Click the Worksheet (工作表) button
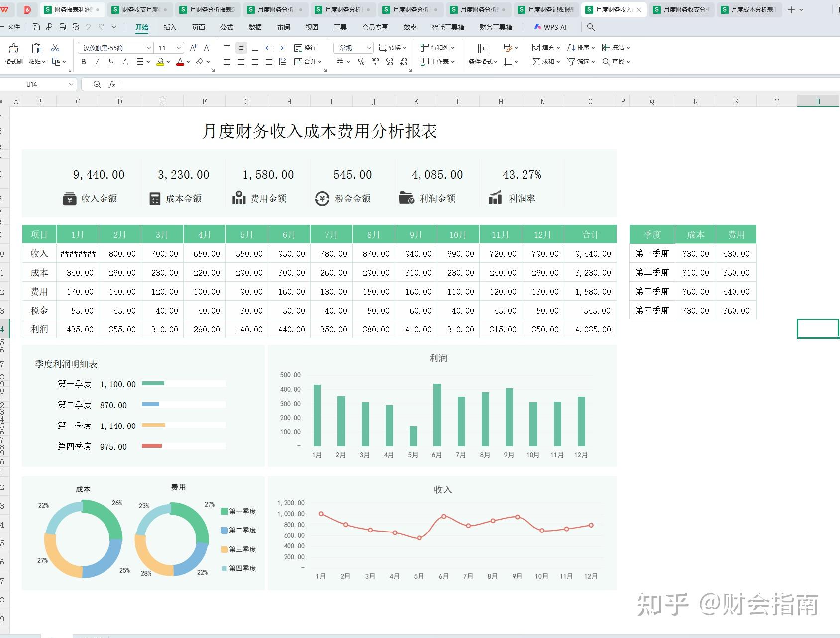 [x=437, y=62]
